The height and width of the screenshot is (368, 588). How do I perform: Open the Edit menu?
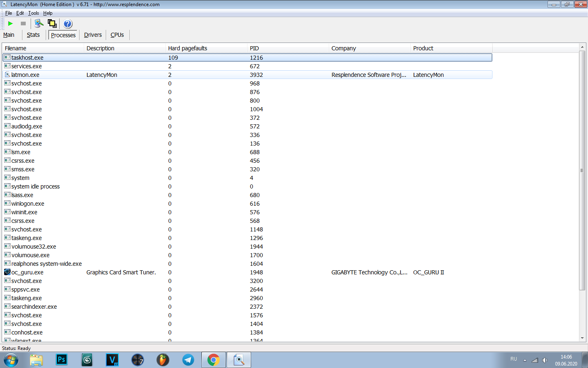pyautogui.click(x=20, y=13)
